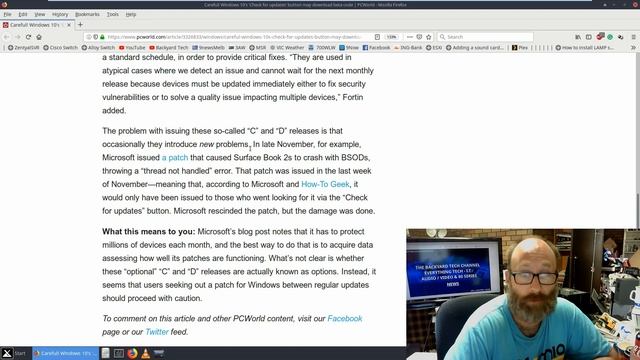The width and height of the screenshot is (640, 360).
Task: Click the red extension icon with badge
Action: point(600,37)
